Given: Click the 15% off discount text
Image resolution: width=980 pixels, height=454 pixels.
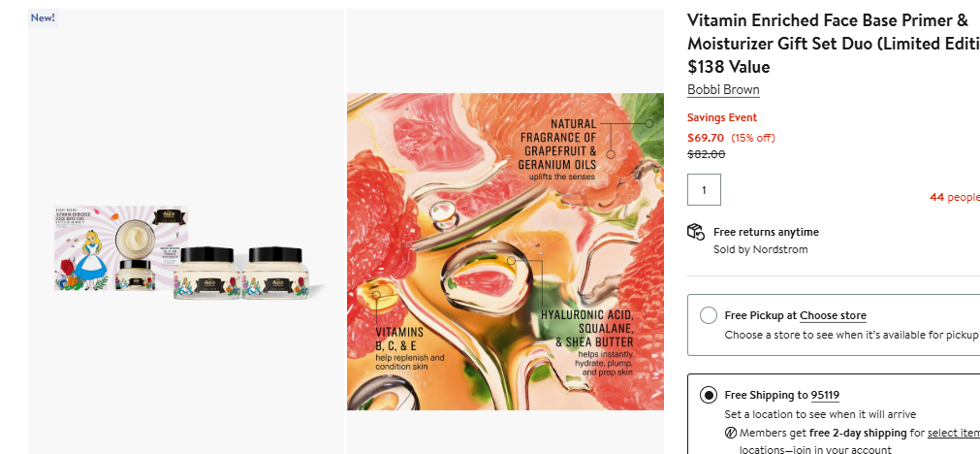Looking at the screenshot, I should tap(753, 138).
